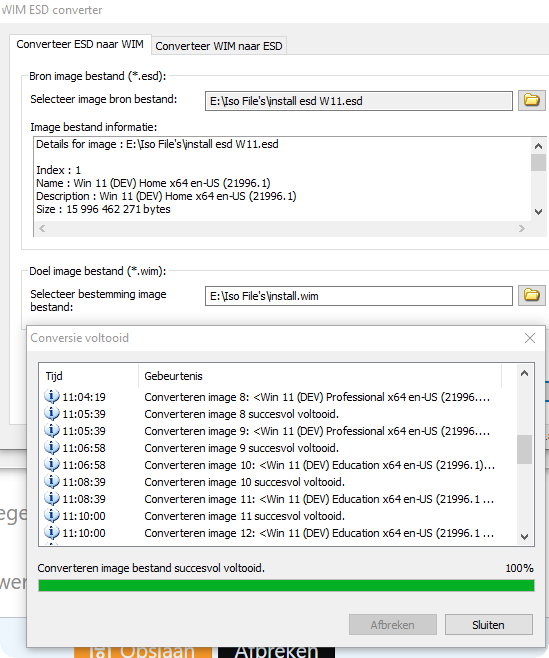Select the log entry Converteren image 9 succesvol voltooid
The height and width of the screenshot is (658, 549).
269,448
